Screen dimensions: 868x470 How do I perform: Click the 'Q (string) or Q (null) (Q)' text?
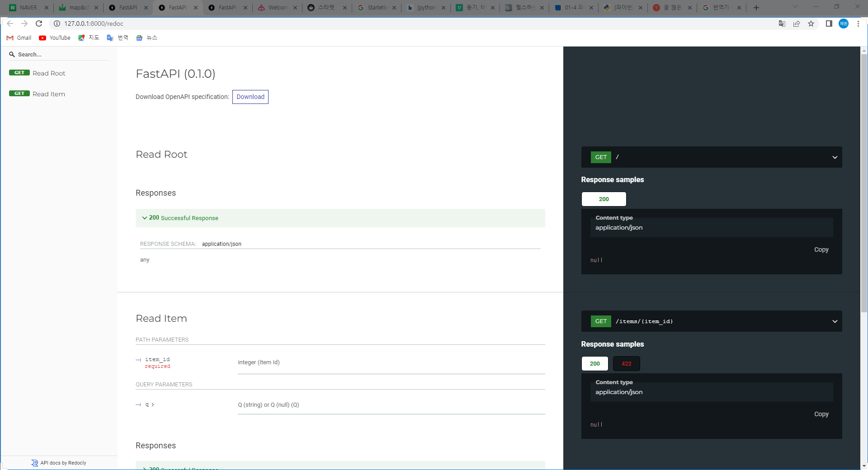[269, 405]
